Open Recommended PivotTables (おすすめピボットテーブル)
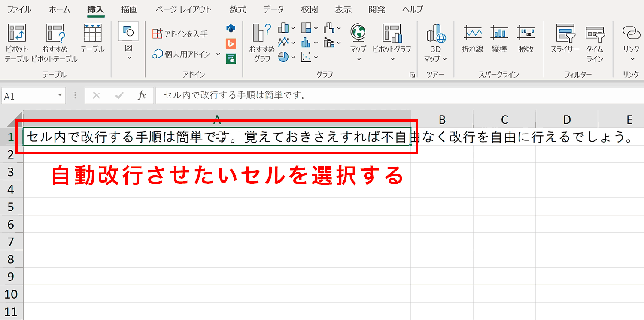644x320 pixels. coord(55,43)
